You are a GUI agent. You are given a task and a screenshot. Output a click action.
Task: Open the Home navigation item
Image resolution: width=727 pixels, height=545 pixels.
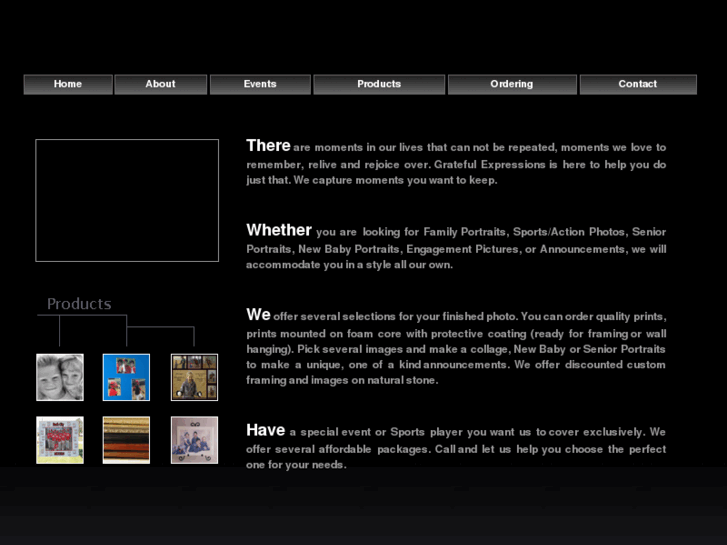click(x=68, y=84)
